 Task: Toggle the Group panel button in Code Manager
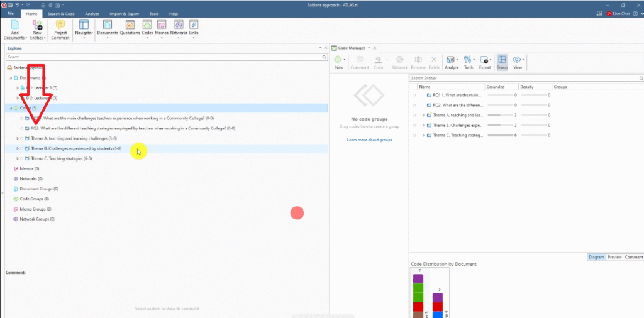click(x=502, y=60)
